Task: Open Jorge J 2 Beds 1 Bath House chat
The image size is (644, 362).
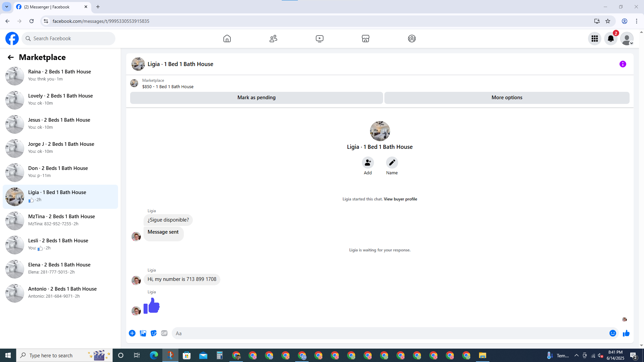Action: (60, 148)
